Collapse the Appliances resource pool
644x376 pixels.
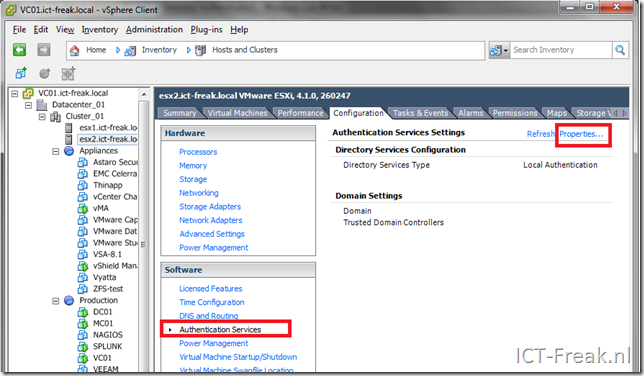55,151
